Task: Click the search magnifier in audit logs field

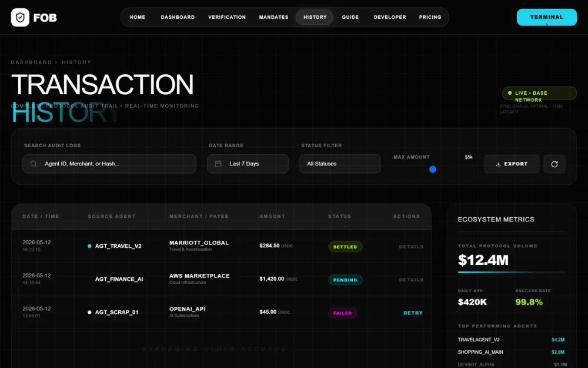Action: pos(34,164)
